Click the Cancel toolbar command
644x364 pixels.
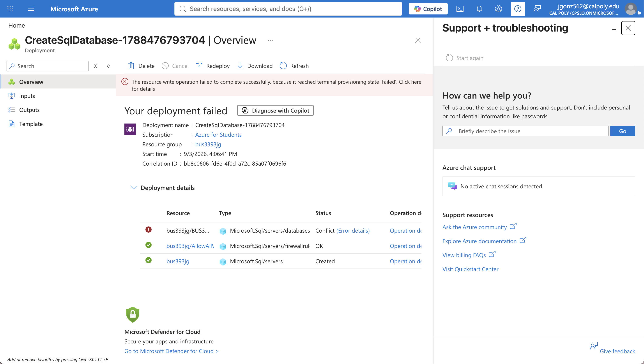coord(175,66)
